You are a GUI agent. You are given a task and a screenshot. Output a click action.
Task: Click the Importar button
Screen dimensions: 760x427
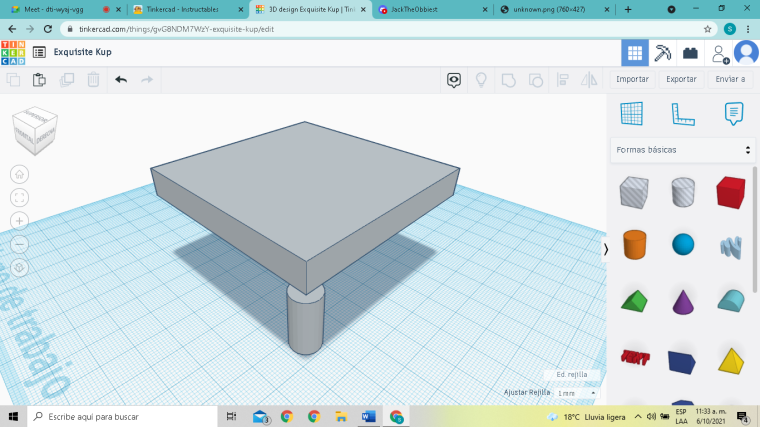click(x=633, y=79)
